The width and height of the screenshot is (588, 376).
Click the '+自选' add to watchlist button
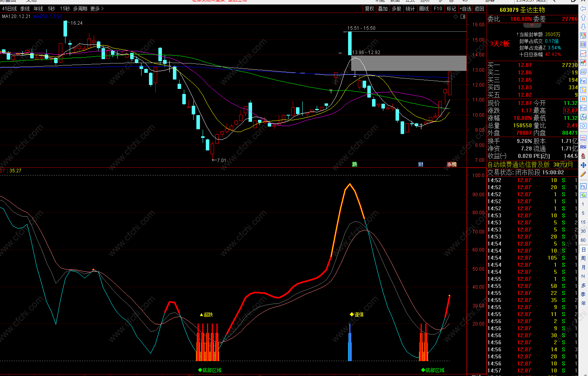(x=465, y=9)
